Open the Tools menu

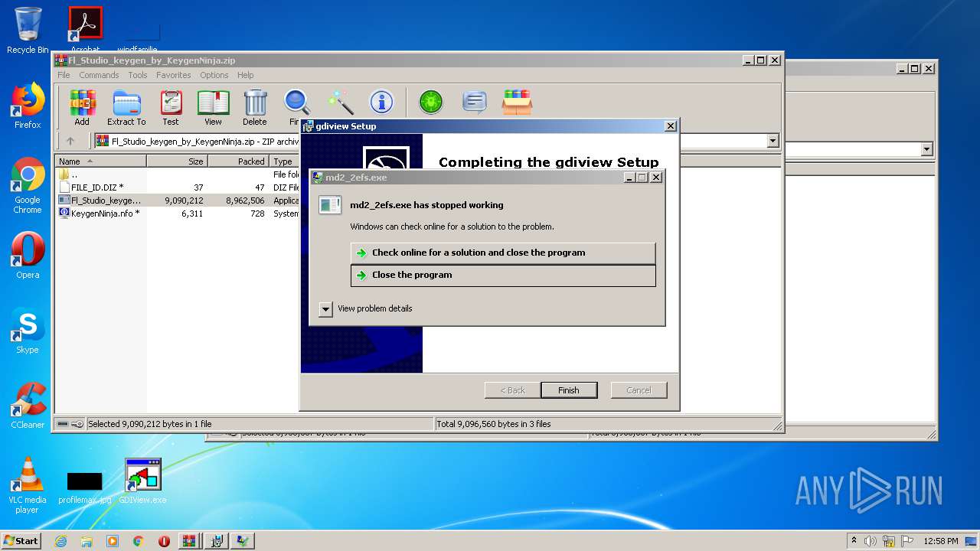pyautogui.click(x=138, y=75)
